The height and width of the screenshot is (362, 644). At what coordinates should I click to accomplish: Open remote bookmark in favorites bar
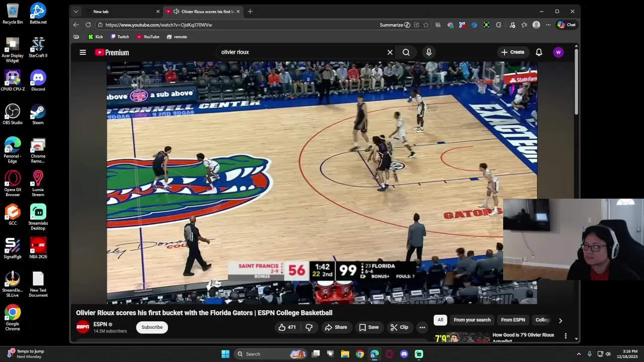click(x=177, y=37)
